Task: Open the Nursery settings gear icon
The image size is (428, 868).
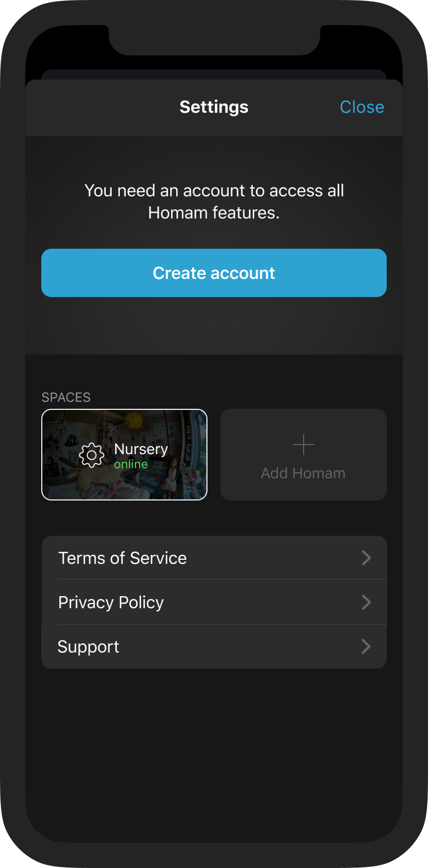Action: pyautogui.click(x=91, y=455)
